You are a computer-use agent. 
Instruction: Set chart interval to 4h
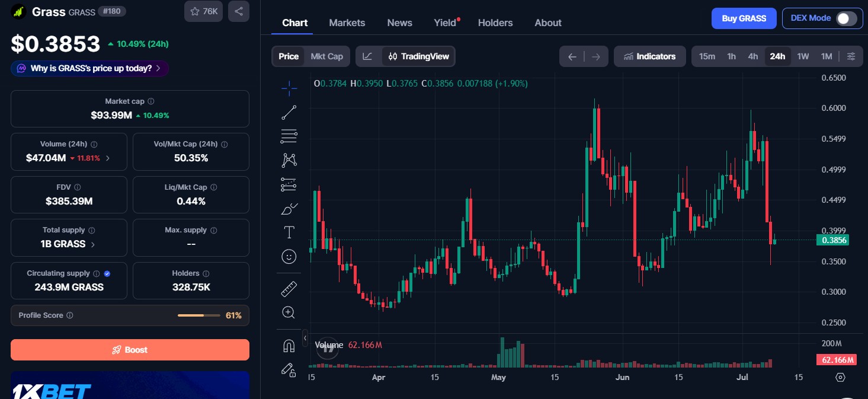point(753,56)
